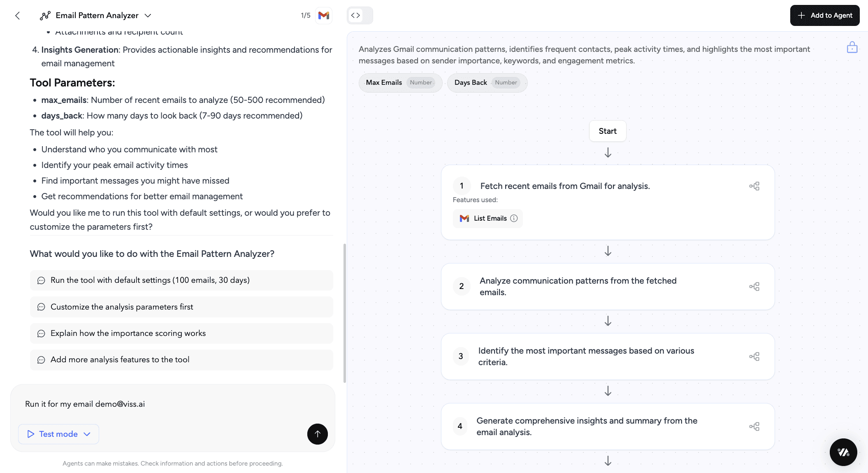Screen dimensions: 868x473
Task: Open step 4 workflow branch icon
Action: (754, 426)
